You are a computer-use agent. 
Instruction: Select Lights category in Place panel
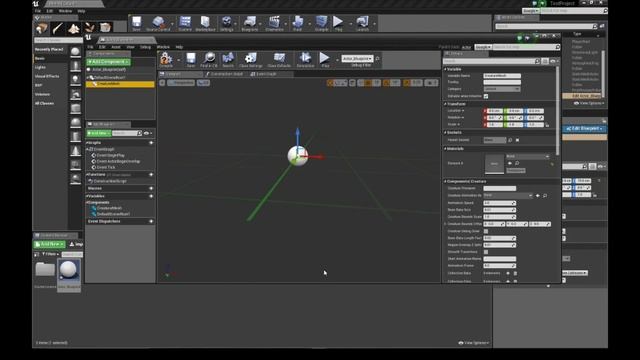(40, 67)
